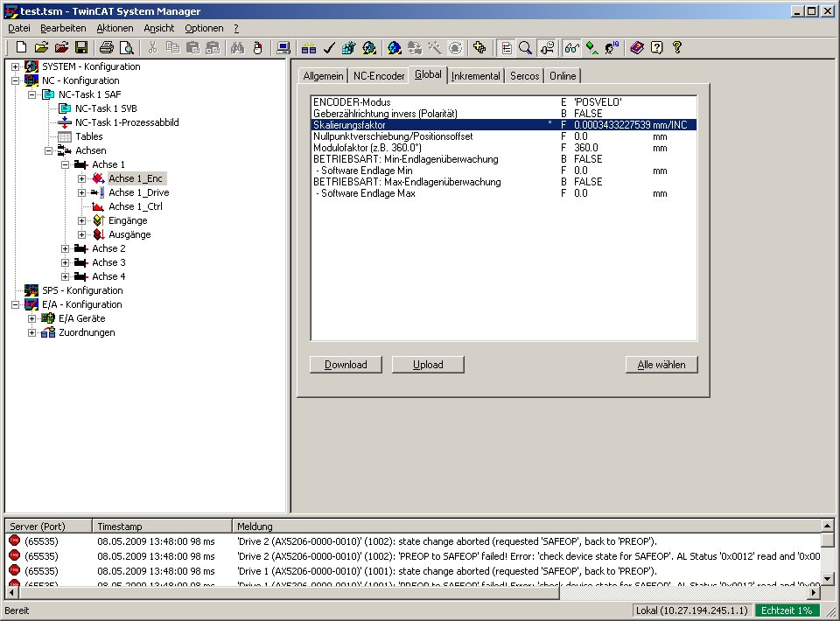Click the SPS - Konfiguration tree icon
The image size is (840, 621).
(31, 290)
